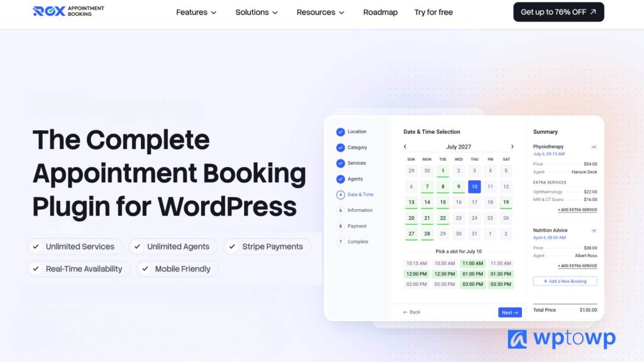Click the ROX Appointment Booking logo
644x362 pixels.
68,11
